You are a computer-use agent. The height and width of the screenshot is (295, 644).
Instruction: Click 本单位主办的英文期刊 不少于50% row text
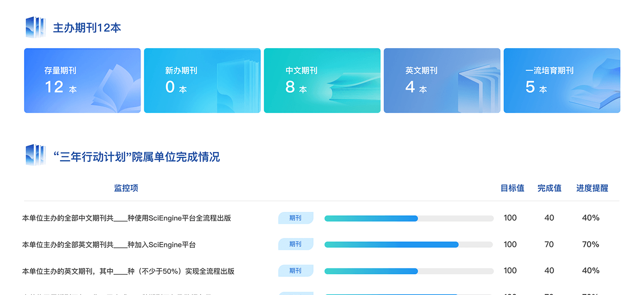[x=128, y=271]
